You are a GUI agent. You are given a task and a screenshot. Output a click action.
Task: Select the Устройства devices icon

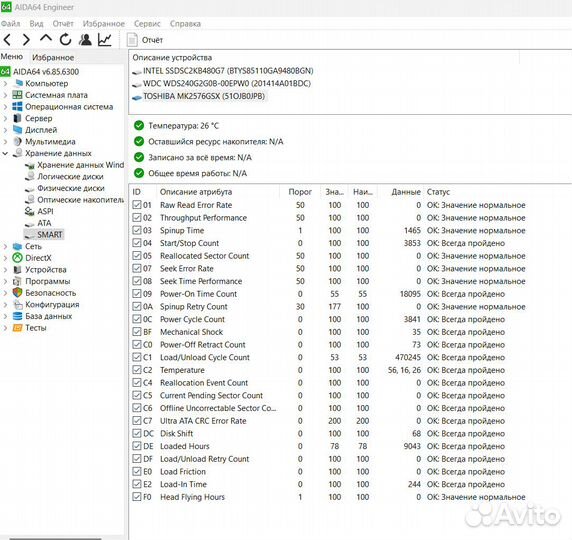(17, 270)
